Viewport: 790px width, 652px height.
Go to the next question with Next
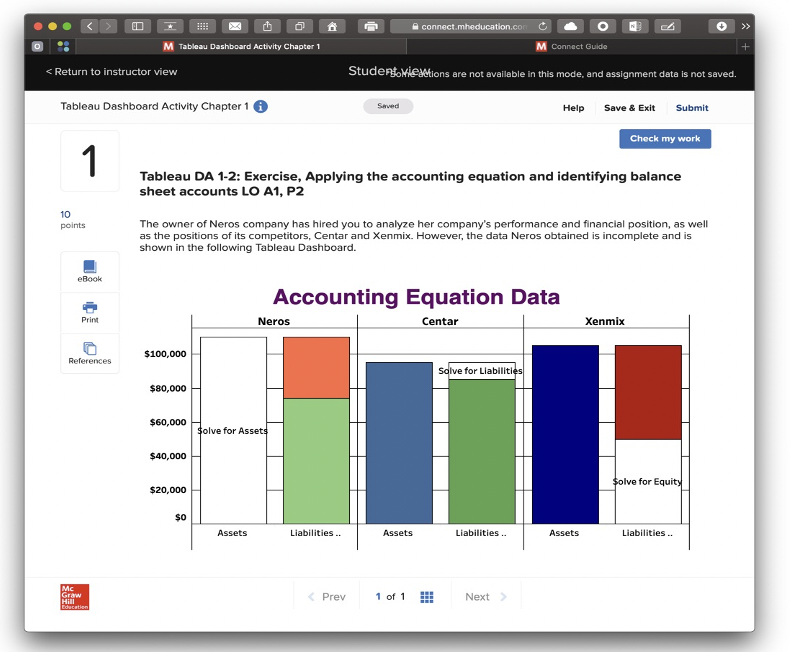pyautogui.click(x=486, y=597)
